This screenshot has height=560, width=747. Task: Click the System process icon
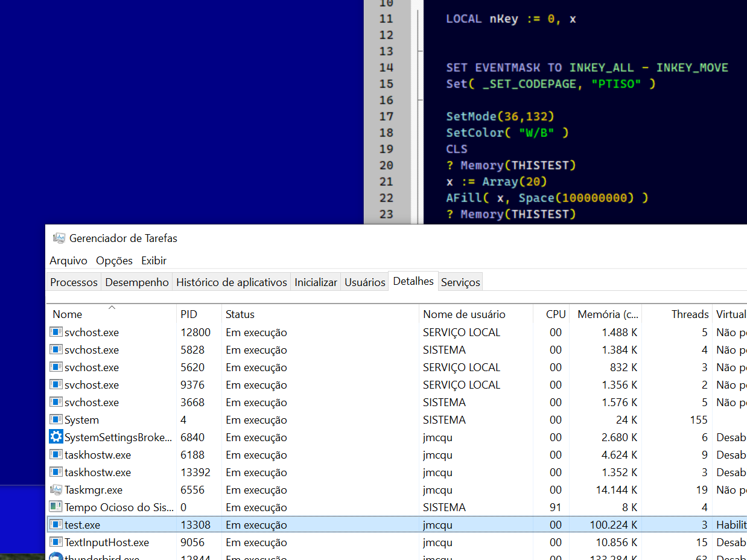pos(56,420)
